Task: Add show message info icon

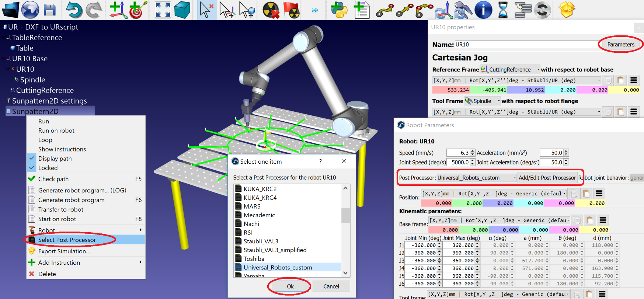Action: pos(483,10)
